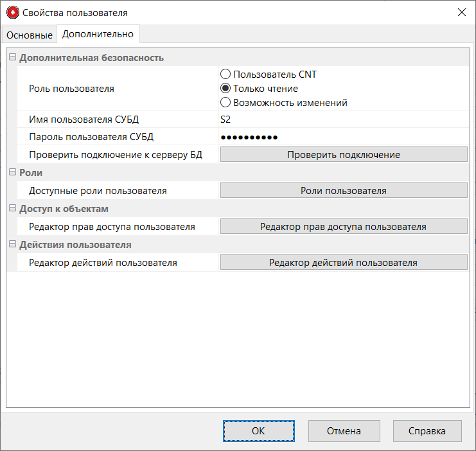Viewport: 476px width, 451px height.
Task: Select the Пользователь CNT radio option
Action: (225, 75)
